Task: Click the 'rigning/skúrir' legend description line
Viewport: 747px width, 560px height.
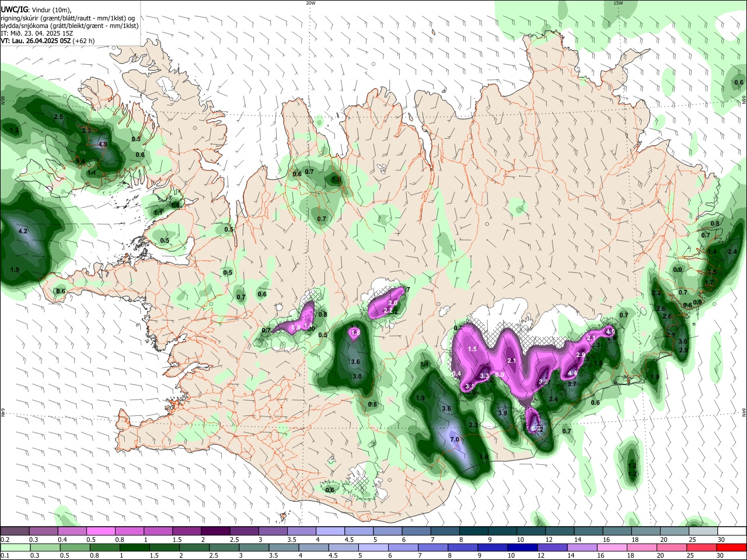Action: coord(68,18)
